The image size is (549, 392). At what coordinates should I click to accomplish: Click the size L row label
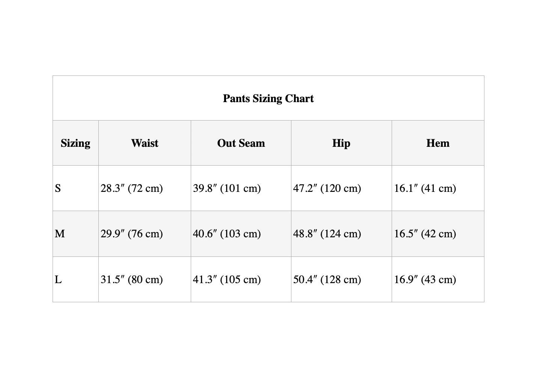click(75, 279)
